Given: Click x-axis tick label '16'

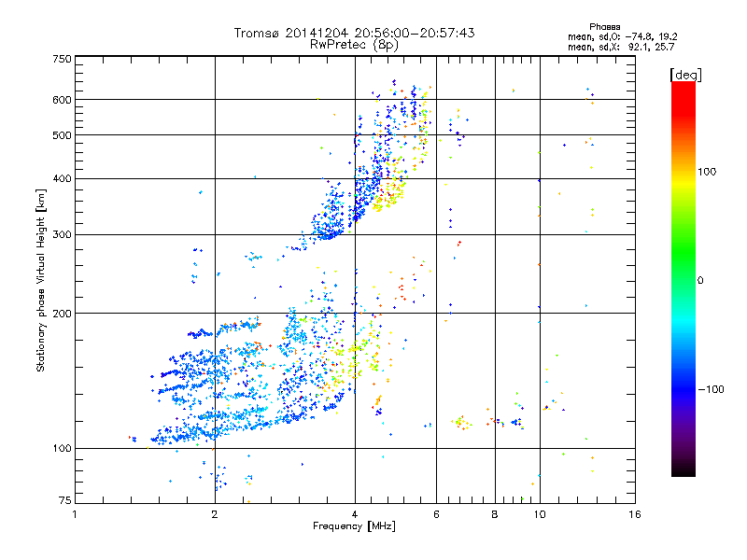Looking at the screenshot, I should tap(635, 514).
